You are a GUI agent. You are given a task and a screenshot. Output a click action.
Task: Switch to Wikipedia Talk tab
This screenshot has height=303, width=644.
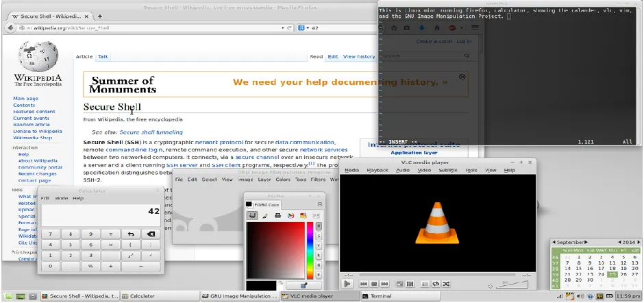pos(103,57)
